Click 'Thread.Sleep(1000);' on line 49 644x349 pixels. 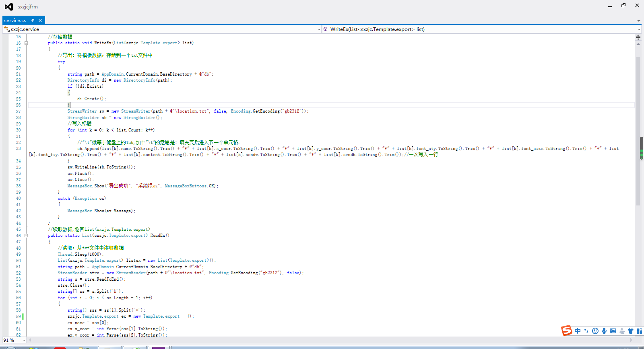click(80, 255)
